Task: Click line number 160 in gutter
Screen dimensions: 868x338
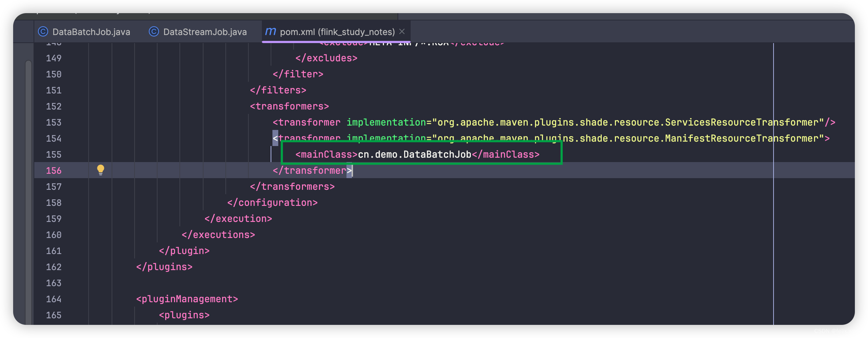Action: [54, 235]
